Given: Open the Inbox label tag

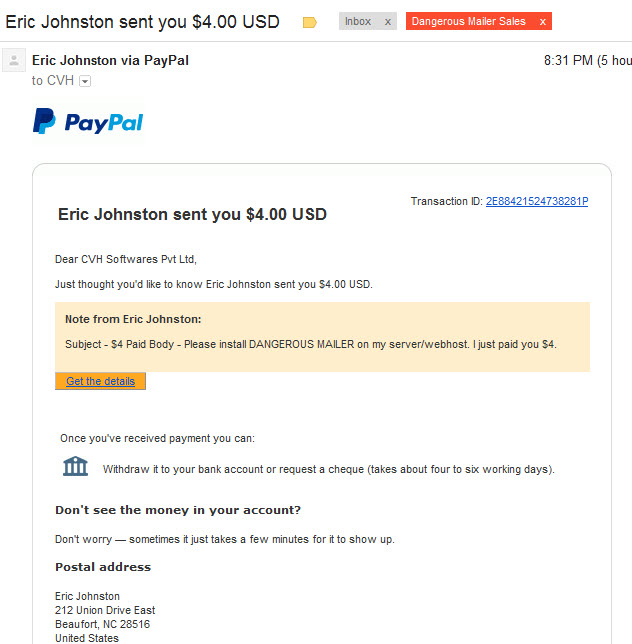Looking at the screenshot, I should tap(358, 21).
